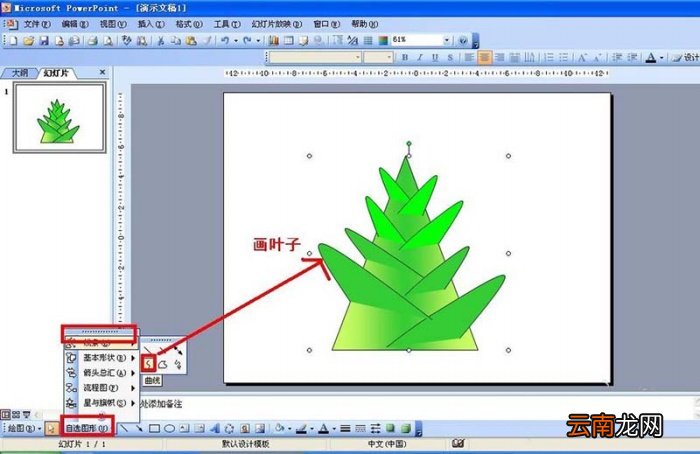Open the font color dropdown in formatting toolbar
The image size is (700, 454).
click(662, 58)
